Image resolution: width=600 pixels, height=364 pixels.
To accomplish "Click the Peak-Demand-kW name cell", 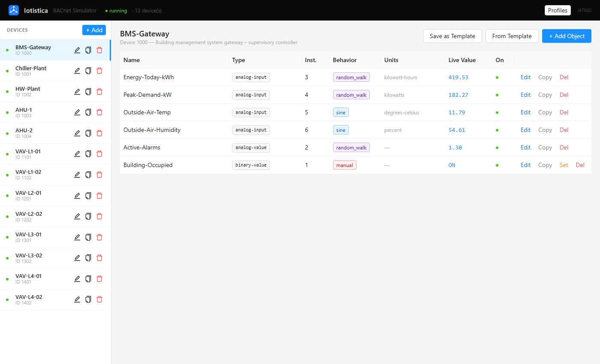I will pyautogui.click(x=147, y=95).
